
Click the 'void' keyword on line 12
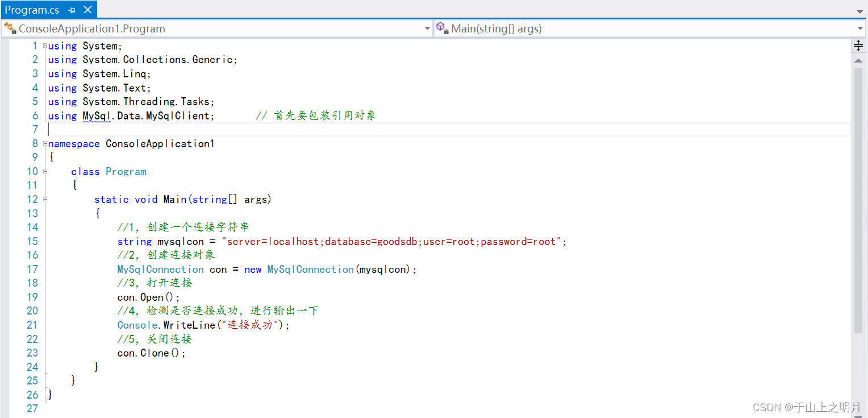point(146,200)
